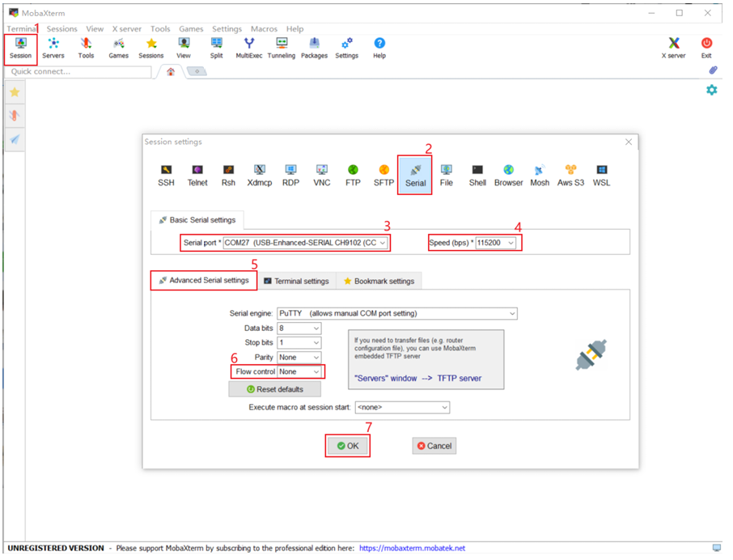Screen dimensions: 733x560
Task: Select VNC session type
Action: tap(322, 176)
